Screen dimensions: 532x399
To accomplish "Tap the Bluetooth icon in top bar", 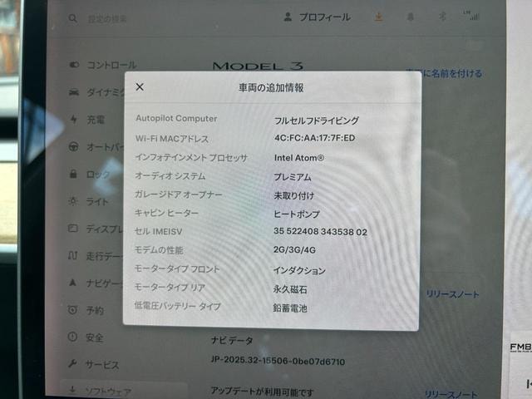I will point(442,17).
